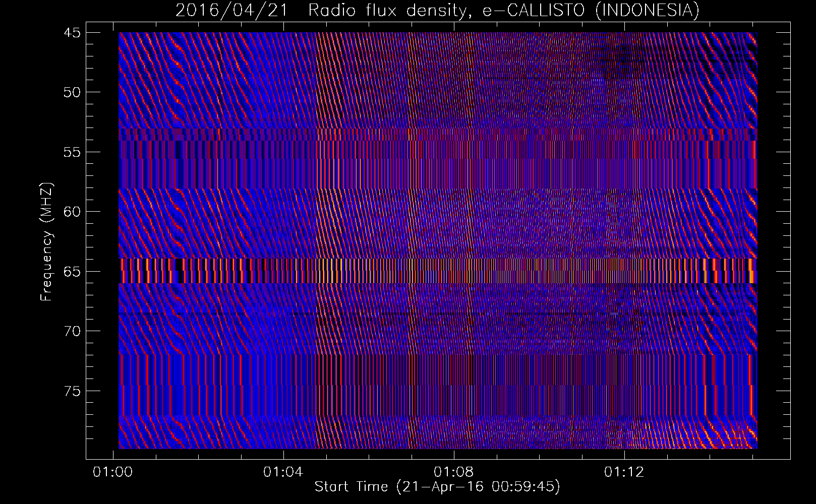Click the 60 frequency tick label
The height and width of the screenshot is (504, 816).
tap(72, 212)
